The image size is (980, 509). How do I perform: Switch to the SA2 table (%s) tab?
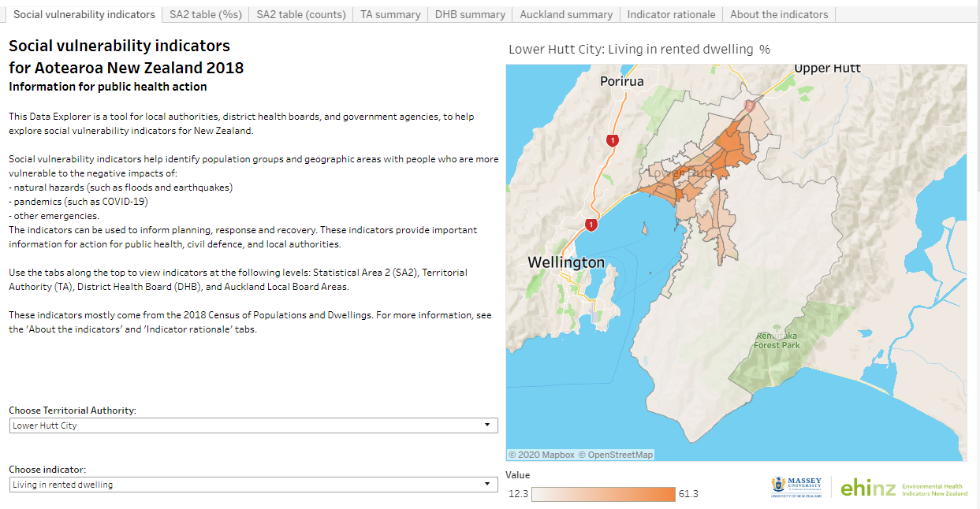205,14
